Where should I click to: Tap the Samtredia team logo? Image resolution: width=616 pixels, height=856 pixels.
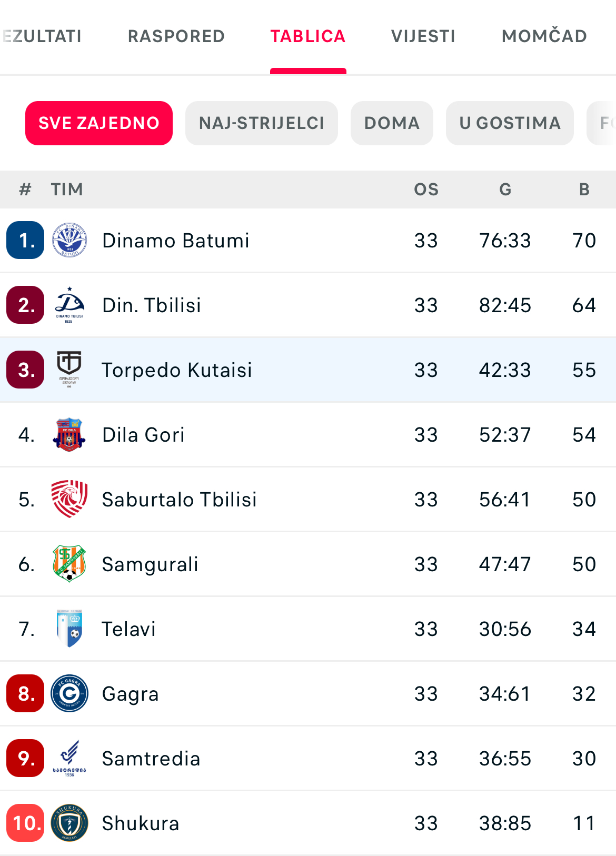pyautogui.click(x=69, y=758)
